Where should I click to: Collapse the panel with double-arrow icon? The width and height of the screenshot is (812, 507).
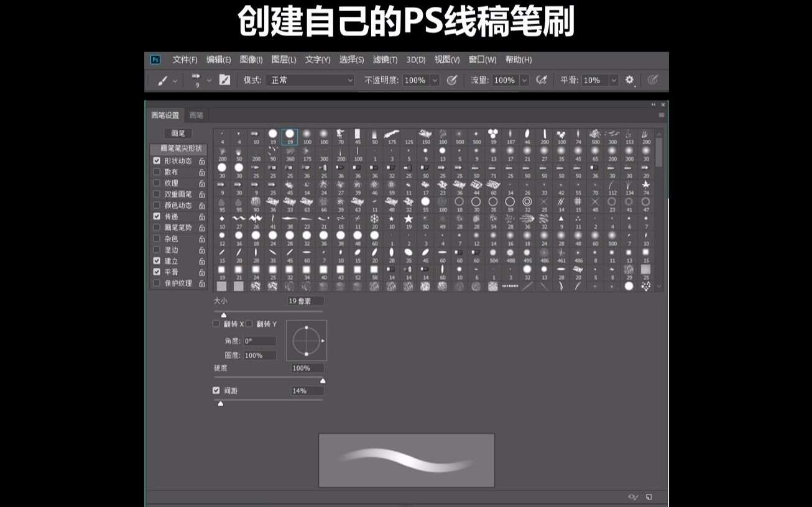point(653,104)
